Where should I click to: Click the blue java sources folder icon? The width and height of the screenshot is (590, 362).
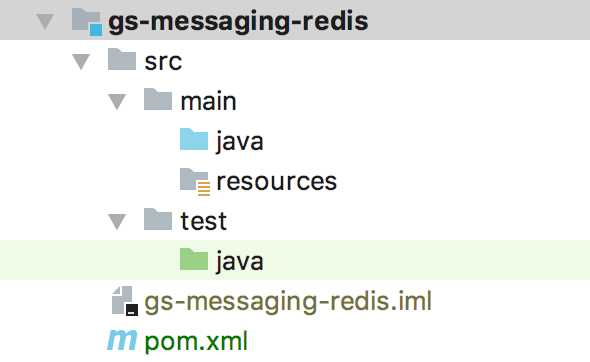pyautogui.click(x=194, y=139)
